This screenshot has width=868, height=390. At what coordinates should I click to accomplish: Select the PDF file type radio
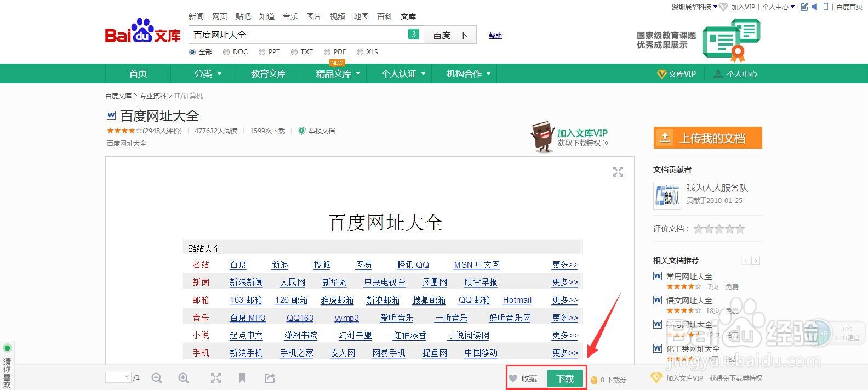point(327,52)
